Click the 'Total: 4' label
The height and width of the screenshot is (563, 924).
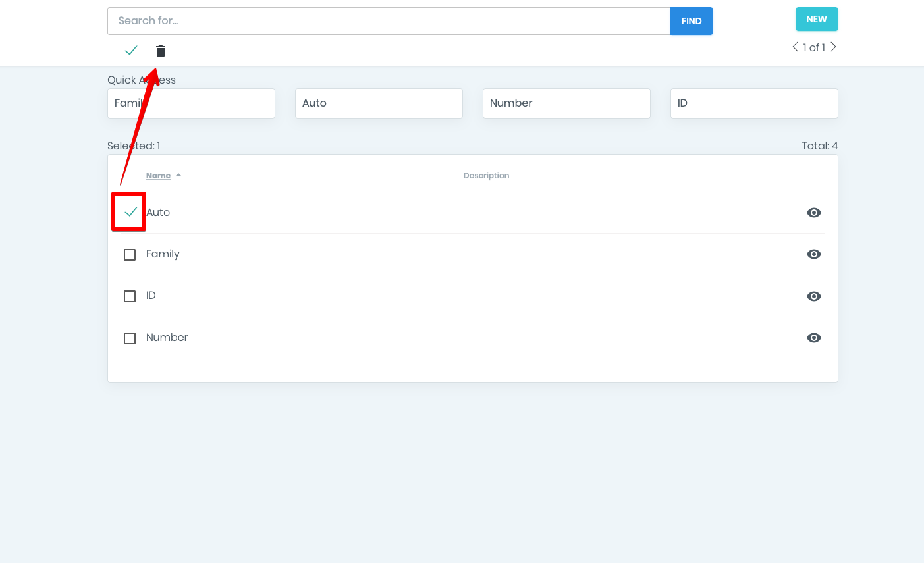pyautogui.click(x=820, y=146)
